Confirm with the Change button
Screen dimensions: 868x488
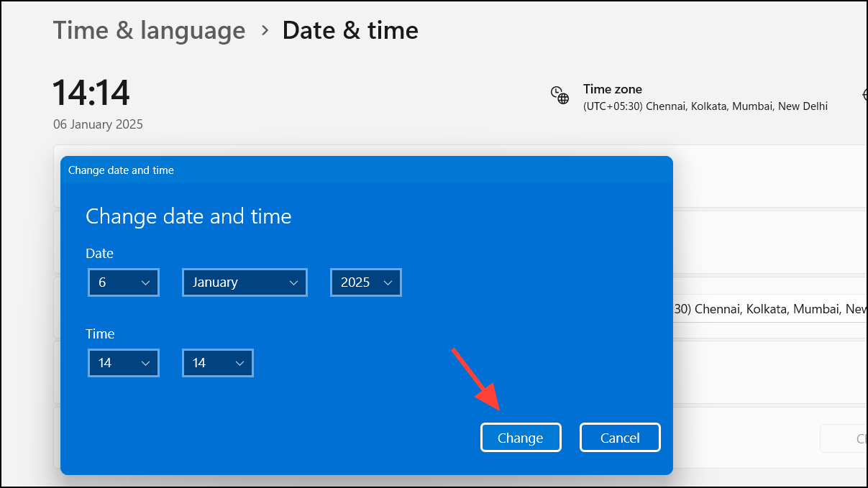(x=521, y=437)
